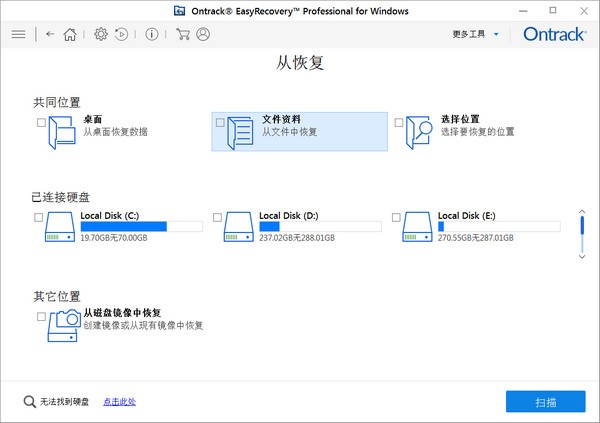Viewport: 600px width, 423px height.
Task: Click the Local Disk (D:) usage bar
Action: coord(319,227)
